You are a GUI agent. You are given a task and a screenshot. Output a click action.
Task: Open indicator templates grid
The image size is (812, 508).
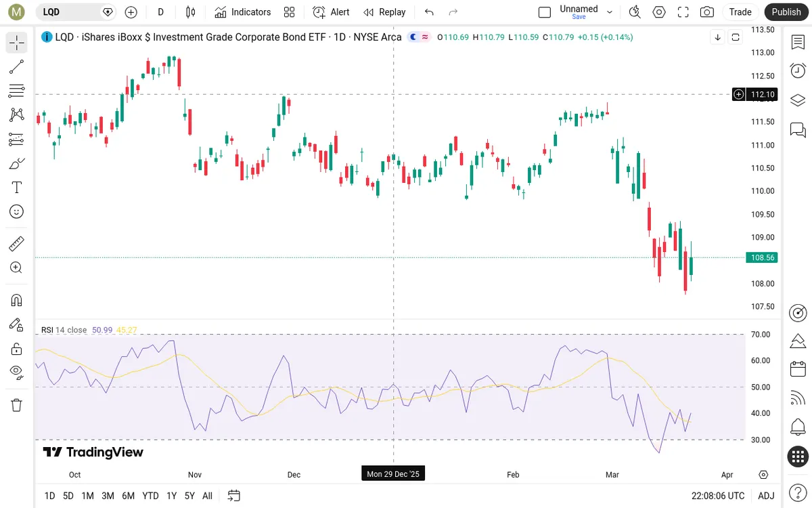290,12
